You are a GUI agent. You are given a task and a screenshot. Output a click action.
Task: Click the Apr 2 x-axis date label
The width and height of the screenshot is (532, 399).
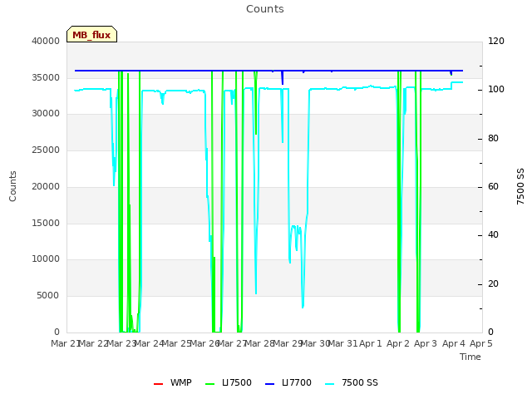click(398, 343)
